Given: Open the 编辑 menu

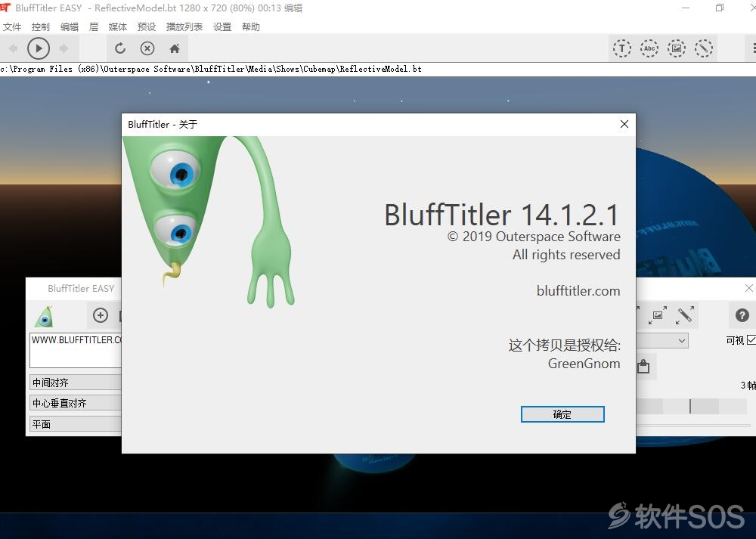Looking at the screenshot, I should point(70,27).
